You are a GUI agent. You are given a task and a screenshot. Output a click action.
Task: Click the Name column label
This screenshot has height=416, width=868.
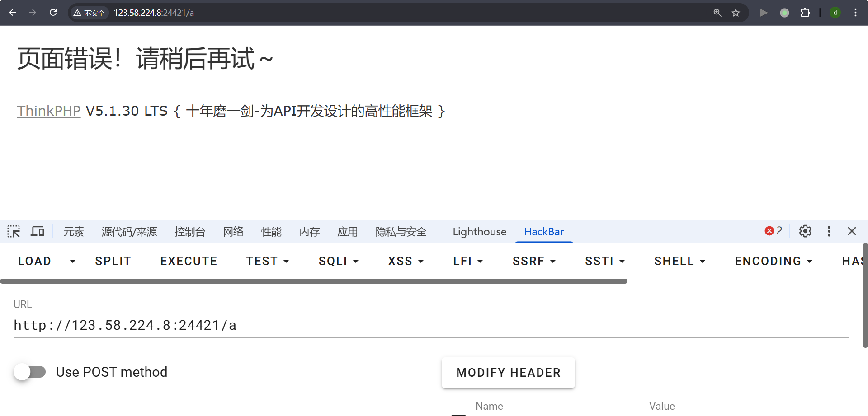click(x=489, y=406)
